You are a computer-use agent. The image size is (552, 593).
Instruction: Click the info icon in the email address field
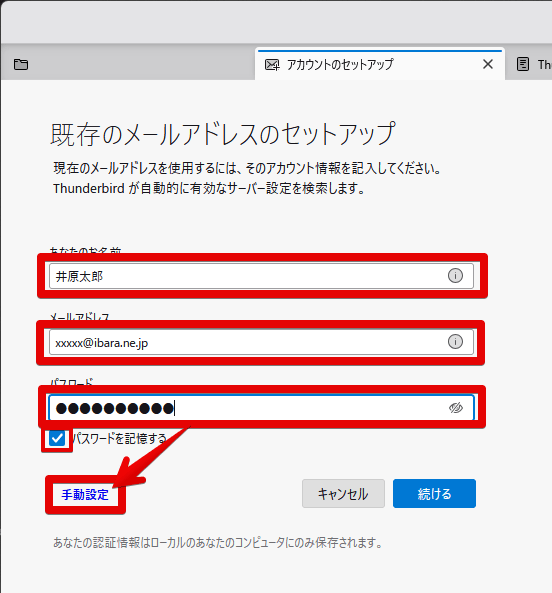point(455,342)
